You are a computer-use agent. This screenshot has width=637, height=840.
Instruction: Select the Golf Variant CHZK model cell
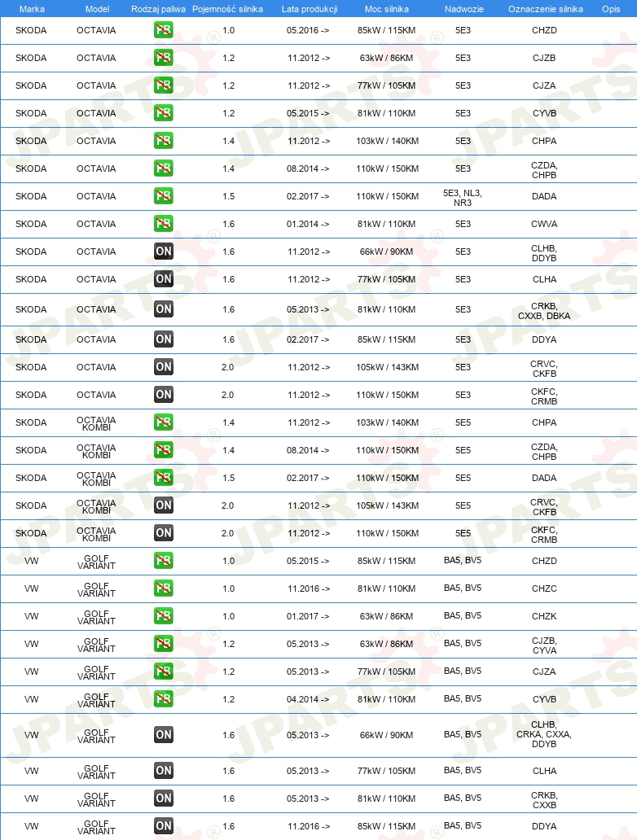(x=96, y=617)
